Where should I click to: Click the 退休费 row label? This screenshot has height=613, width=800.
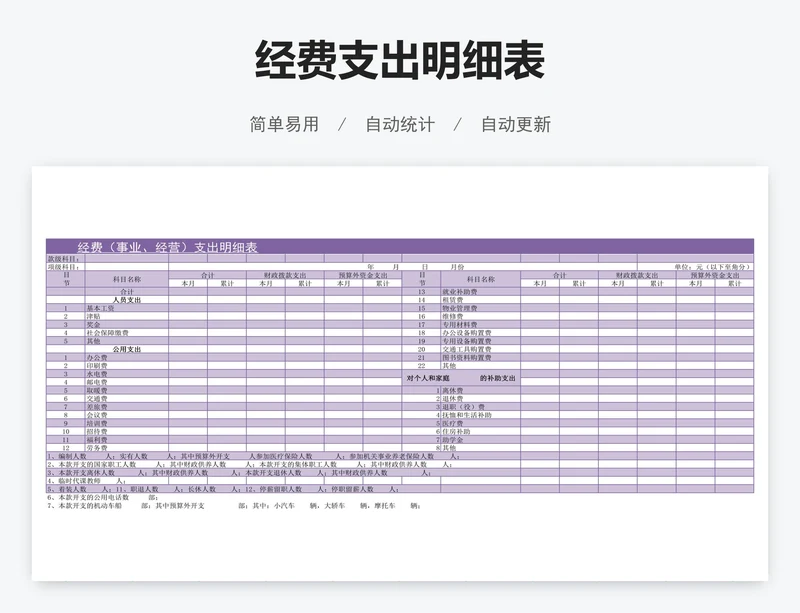pyautogui.click(x=453, y=399)
